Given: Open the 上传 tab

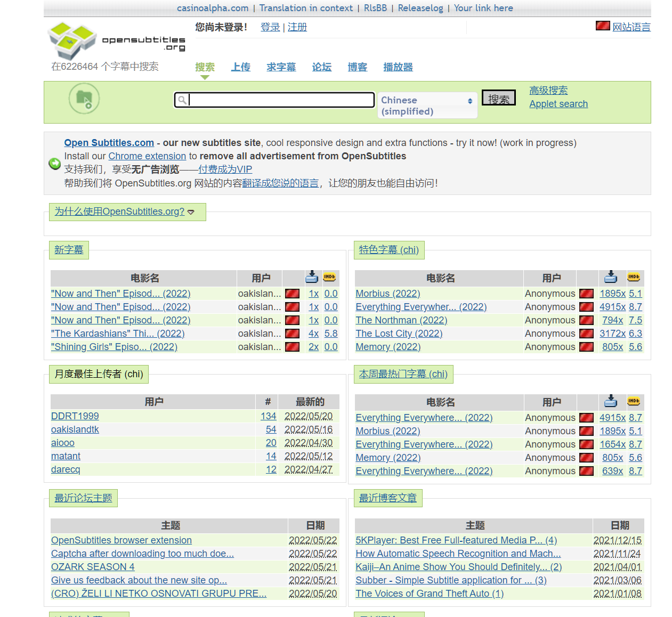Looking at the screenshot, I should point(241,67).
